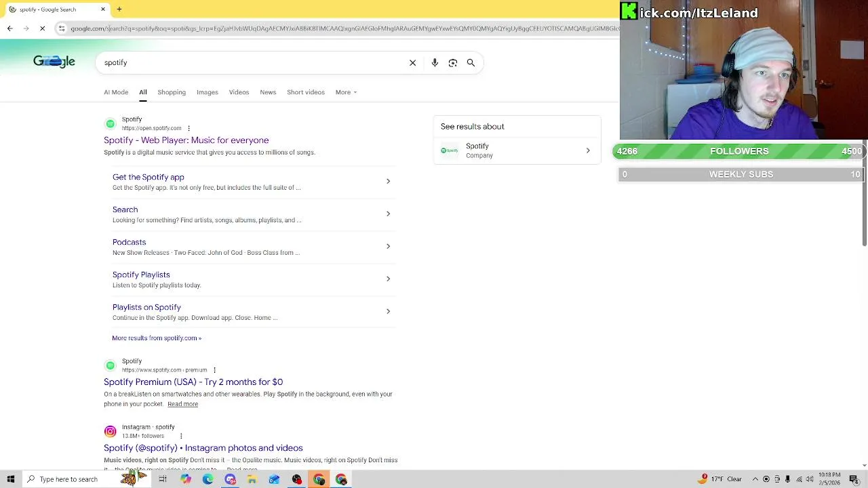
Task: Start voice search with microphone icon
Action: 435,62
